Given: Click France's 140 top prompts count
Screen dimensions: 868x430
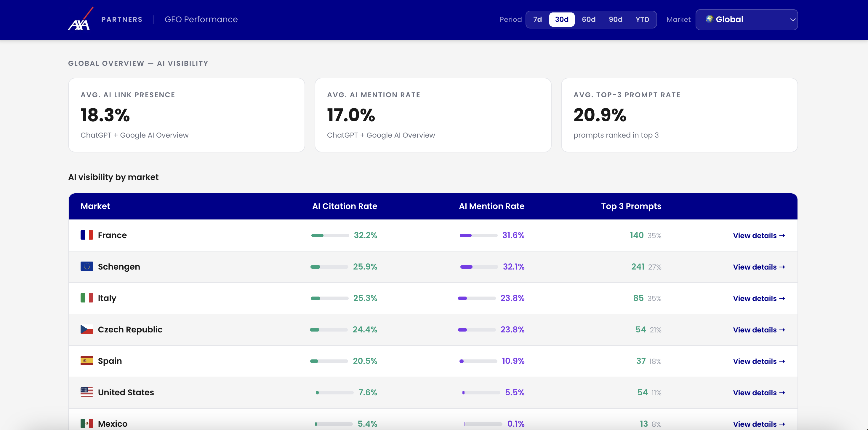Looking at the screenshot, I should (637, 235).
